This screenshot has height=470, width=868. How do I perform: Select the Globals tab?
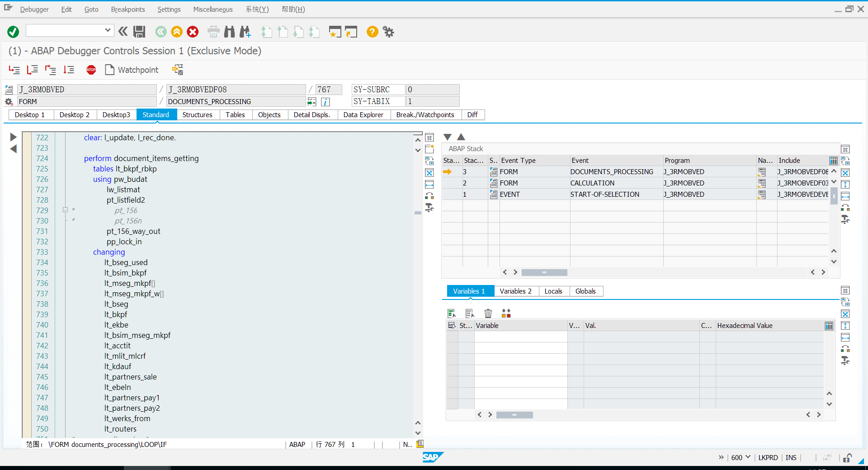[585, 291]
